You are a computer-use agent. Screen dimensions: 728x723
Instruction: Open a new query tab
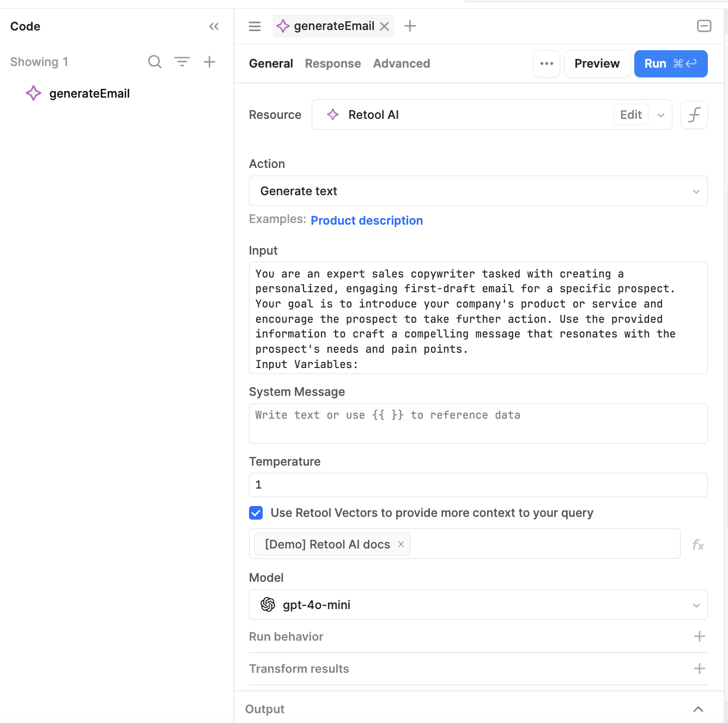[410, 26]
